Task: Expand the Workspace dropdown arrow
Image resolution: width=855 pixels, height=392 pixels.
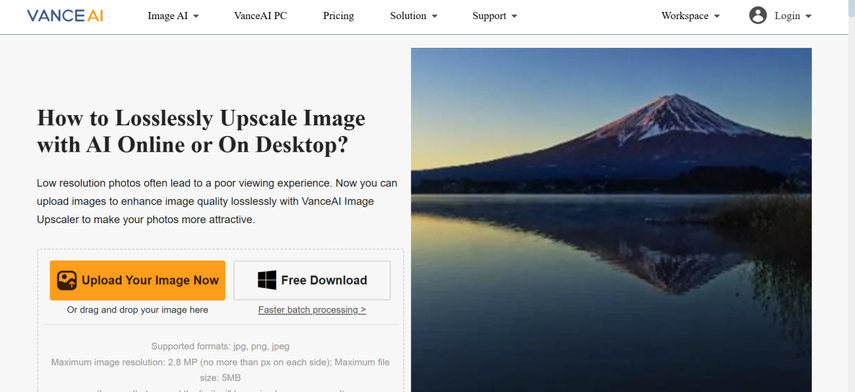Action: [716, 16]
